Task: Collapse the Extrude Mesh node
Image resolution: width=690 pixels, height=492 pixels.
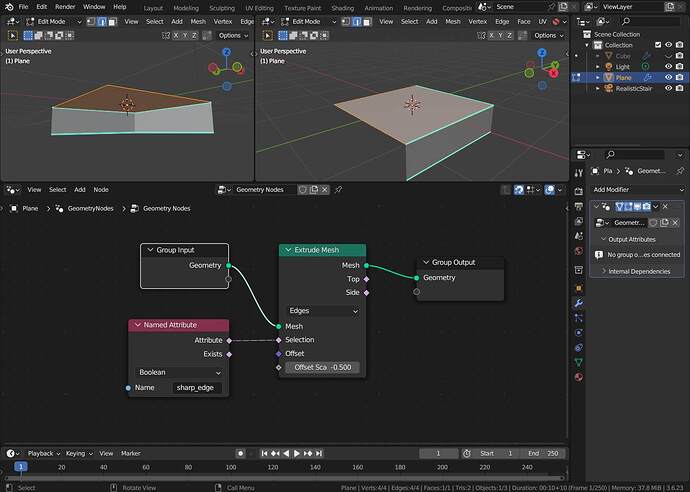Action: coord(289,250)
